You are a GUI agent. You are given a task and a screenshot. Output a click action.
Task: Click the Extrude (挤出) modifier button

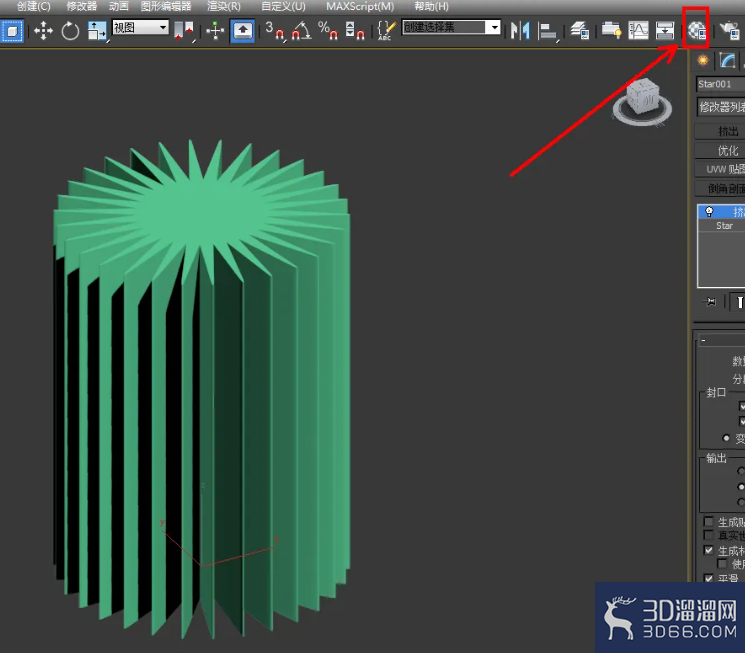coord(720,131)
